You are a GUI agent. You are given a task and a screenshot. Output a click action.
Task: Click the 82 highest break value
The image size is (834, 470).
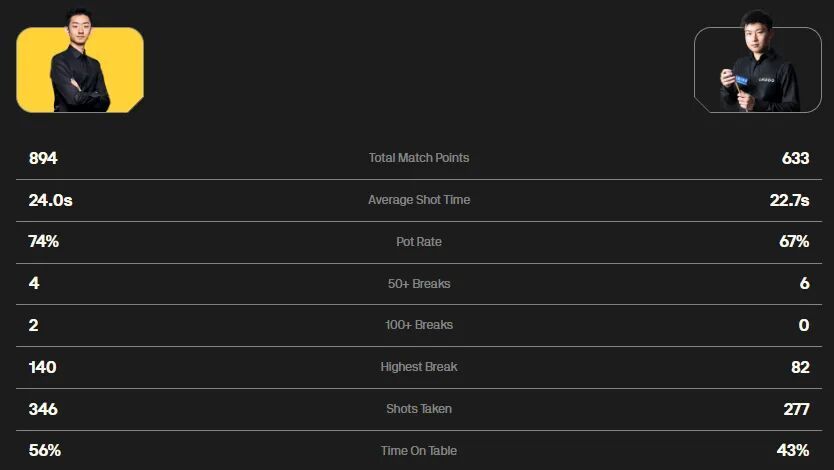(x=800, y=367)
